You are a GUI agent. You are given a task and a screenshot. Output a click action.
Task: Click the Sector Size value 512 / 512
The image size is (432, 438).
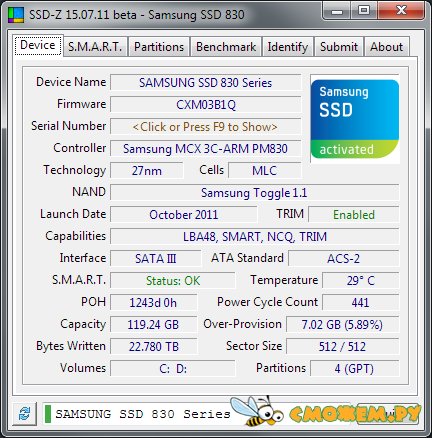343,347
